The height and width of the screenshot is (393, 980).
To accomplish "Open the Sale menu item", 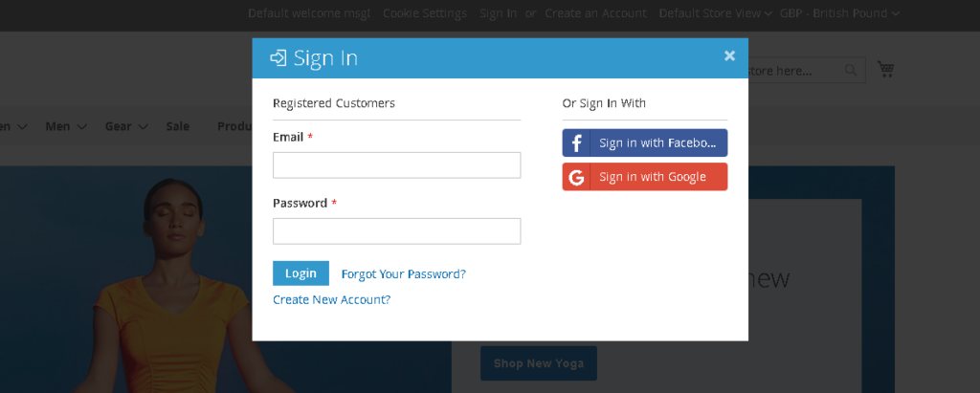I will pyautogui.click(x=177, y=126).
